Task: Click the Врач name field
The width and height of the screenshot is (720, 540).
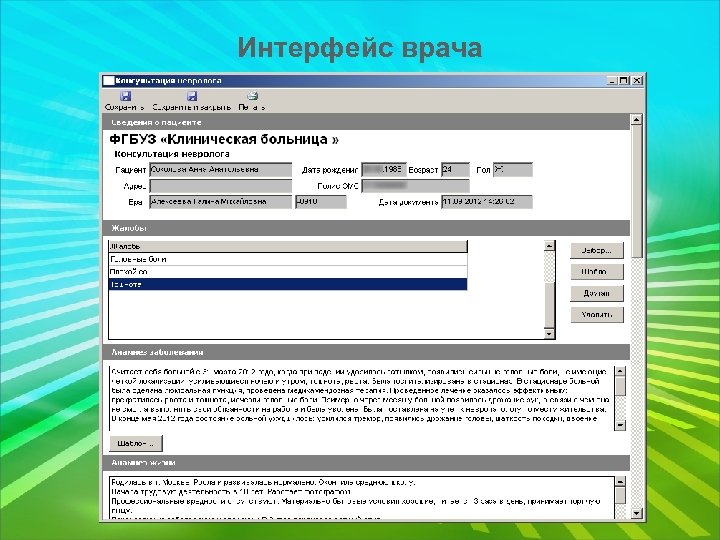Action: [221, 202]
